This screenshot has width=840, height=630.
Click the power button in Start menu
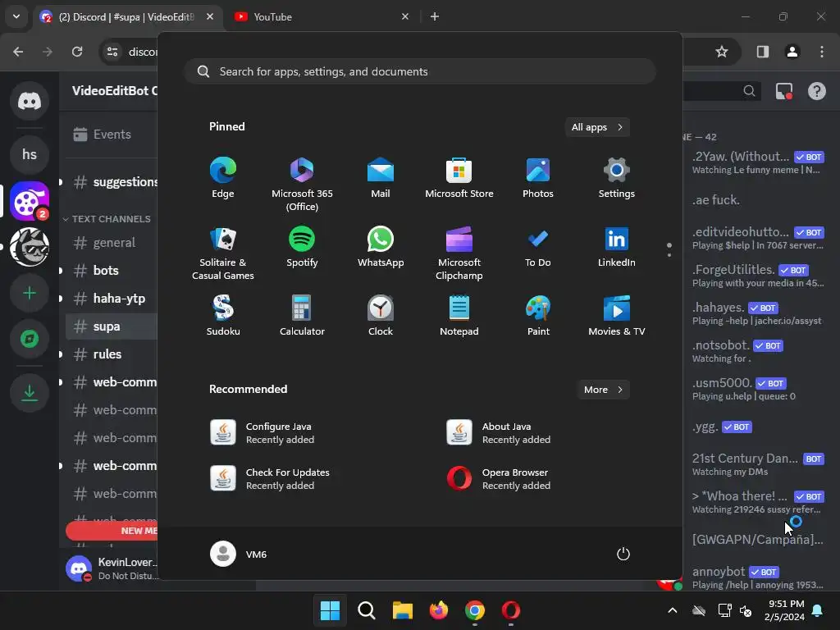623,554
